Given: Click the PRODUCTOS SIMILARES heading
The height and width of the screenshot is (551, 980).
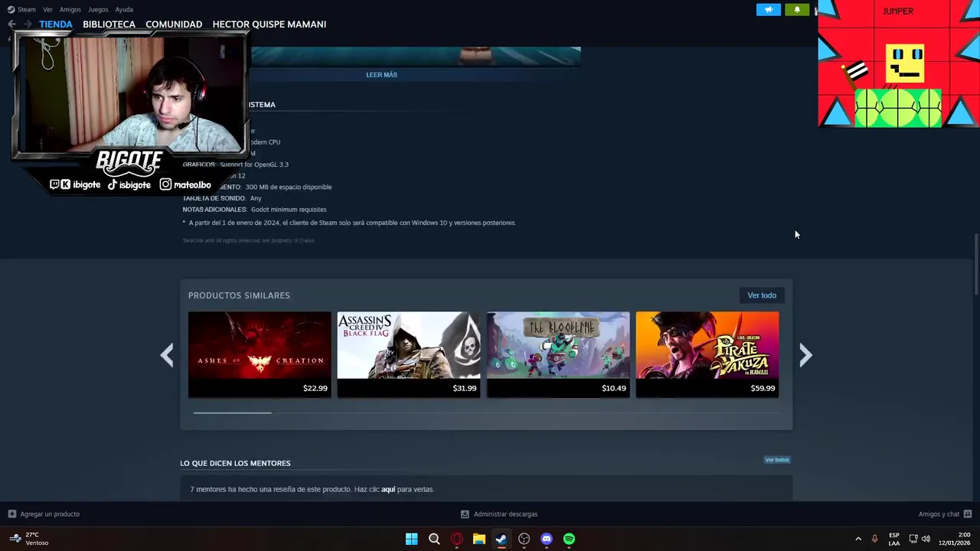Looking at the screenshot, I should [x=239, y=295].
